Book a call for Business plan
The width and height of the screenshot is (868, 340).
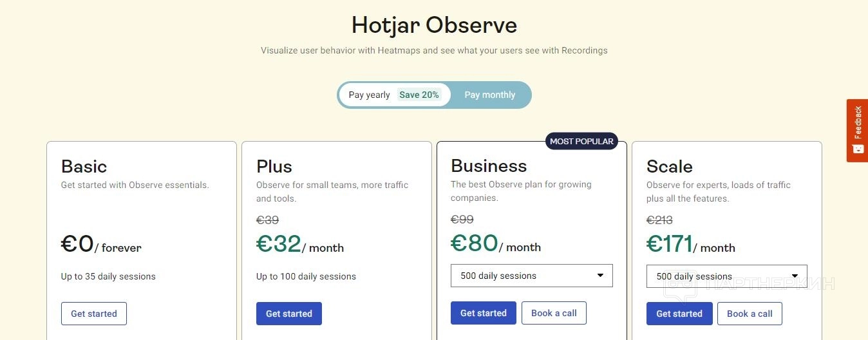coord(554,313)
